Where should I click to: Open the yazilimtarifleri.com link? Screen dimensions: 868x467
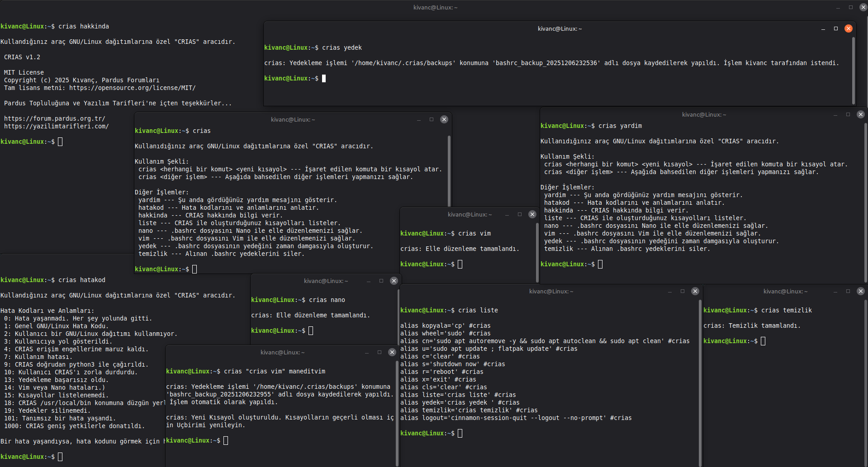click(x=56, y=126)
